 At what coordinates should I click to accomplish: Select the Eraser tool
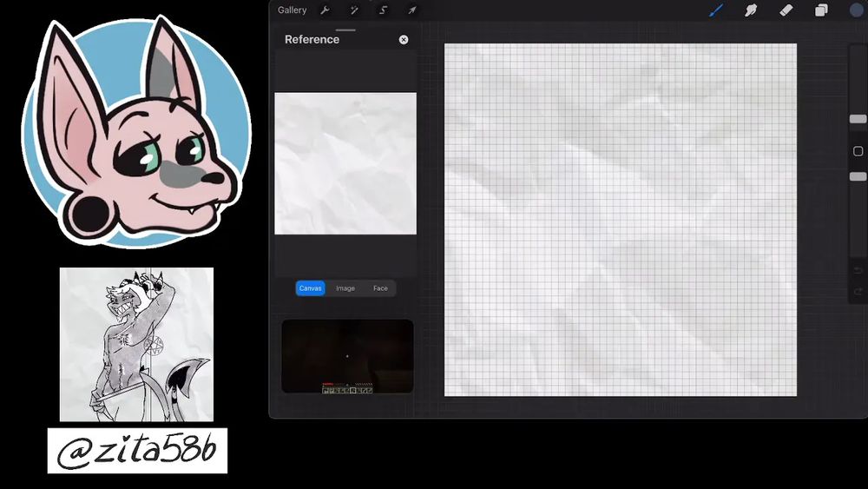786,10
